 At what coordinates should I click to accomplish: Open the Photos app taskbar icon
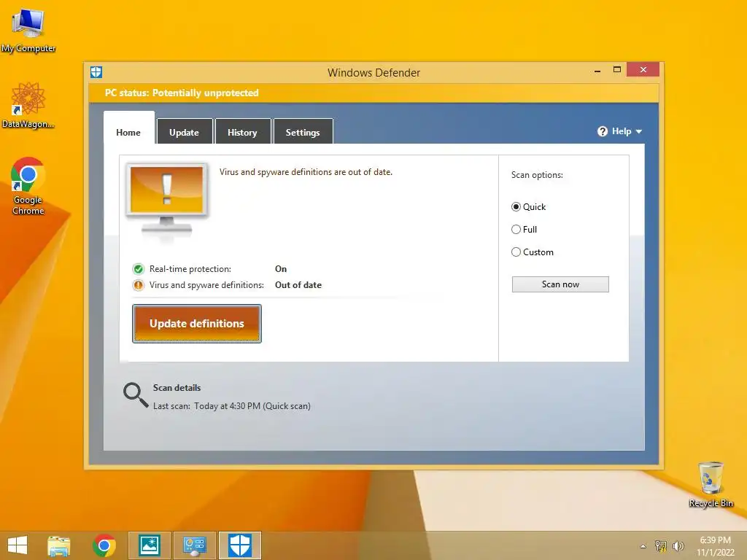(149, 545)
